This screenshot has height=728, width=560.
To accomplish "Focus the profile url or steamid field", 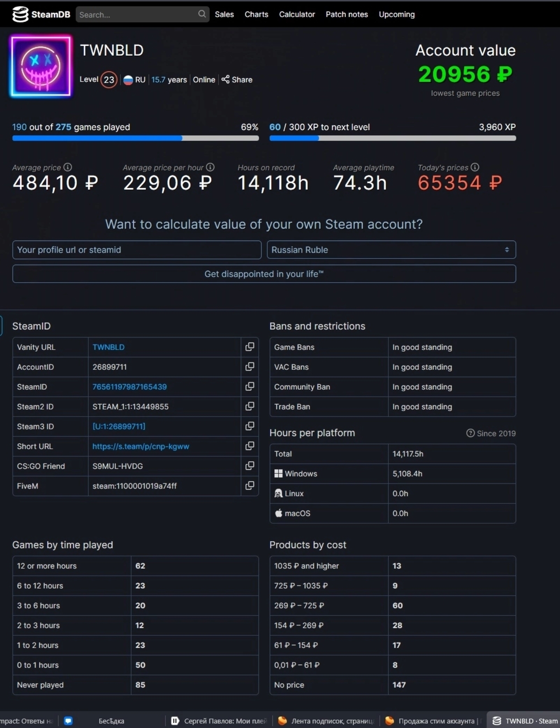I will click(x=137, y=250).
